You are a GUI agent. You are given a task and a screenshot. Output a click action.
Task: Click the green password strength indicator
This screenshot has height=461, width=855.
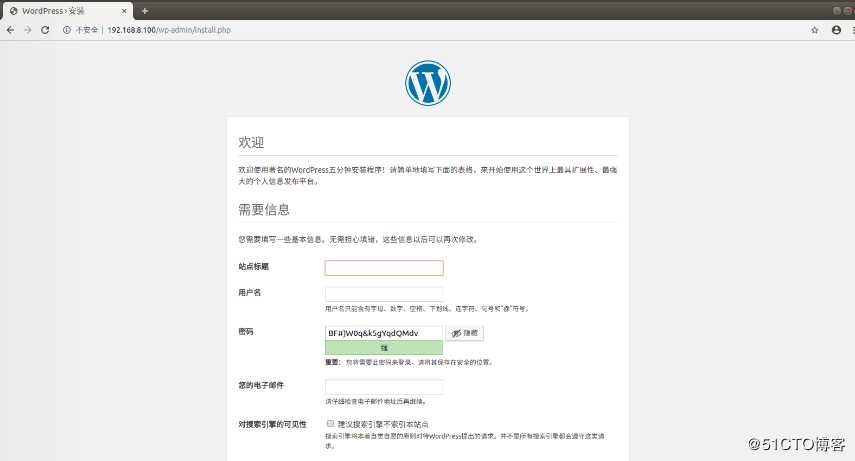384,348
